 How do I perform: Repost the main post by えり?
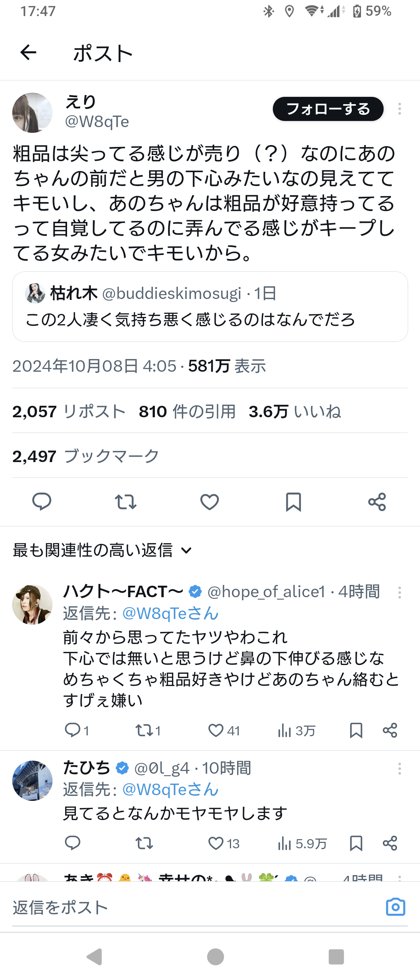pyautogui.click(x=126, y=501)
